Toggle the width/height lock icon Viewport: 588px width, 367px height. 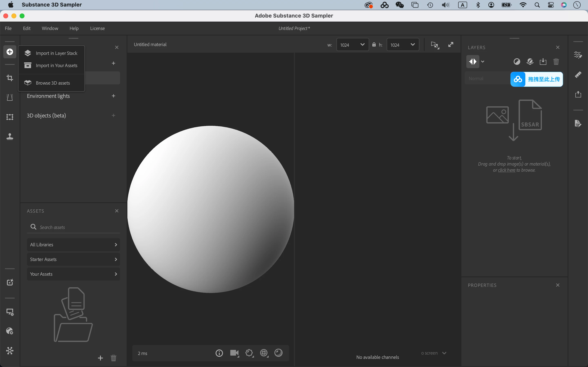pos(374,45)
